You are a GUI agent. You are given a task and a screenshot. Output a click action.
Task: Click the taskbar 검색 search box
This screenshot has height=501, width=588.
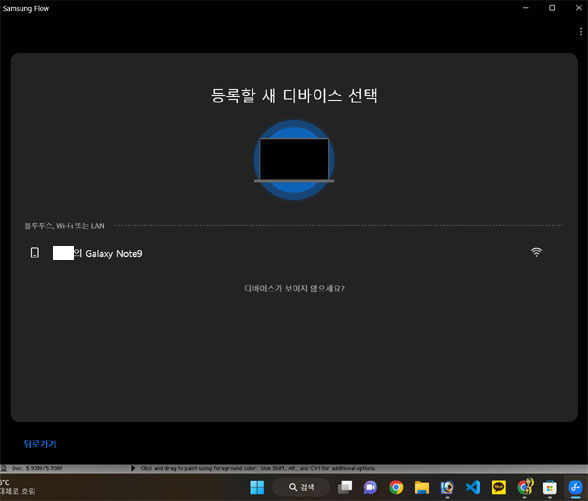pos(301,488)
